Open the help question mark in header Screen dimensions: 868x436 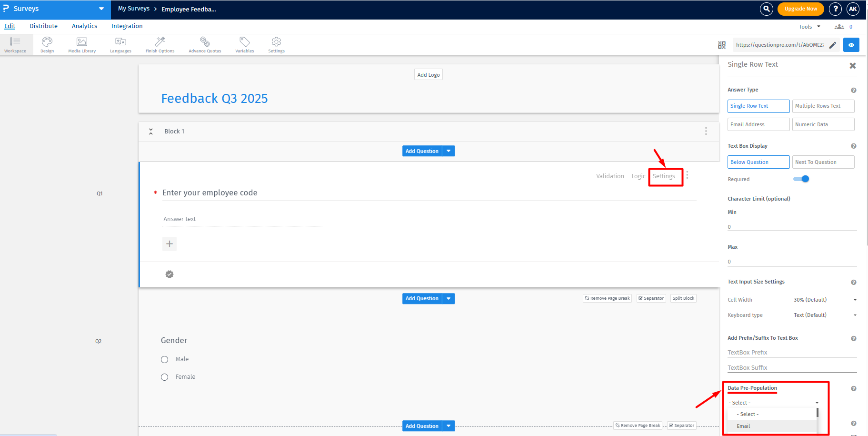[x=835, y=9]
